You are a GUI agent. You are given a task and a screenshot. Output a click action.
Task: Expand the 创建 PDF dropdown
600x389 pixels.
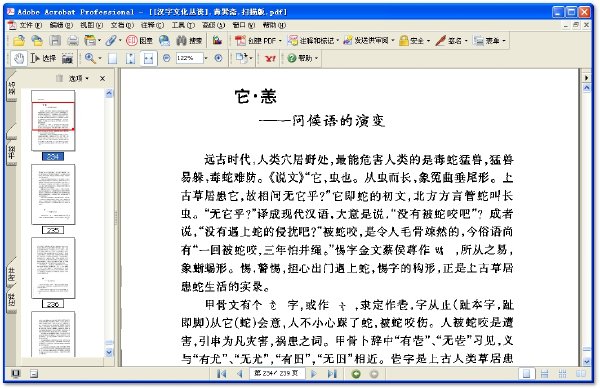coord(280,40)
